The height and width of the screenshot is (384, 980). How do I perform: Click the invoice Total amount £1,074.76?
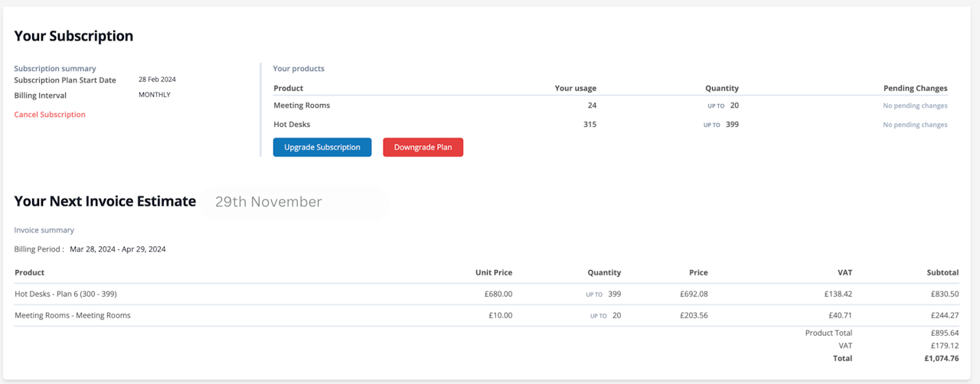point(941,358)
